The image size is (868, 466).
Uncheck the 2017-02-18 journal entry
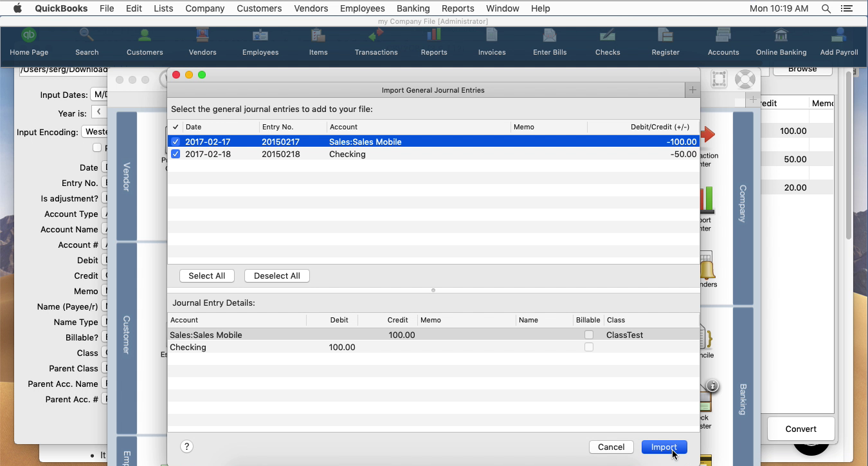point(176,154)
